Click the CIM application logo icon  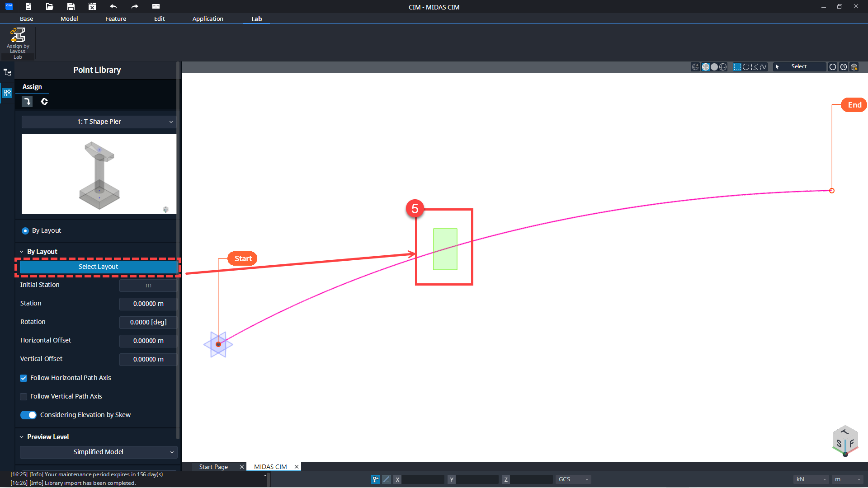(x=9, y=6)
